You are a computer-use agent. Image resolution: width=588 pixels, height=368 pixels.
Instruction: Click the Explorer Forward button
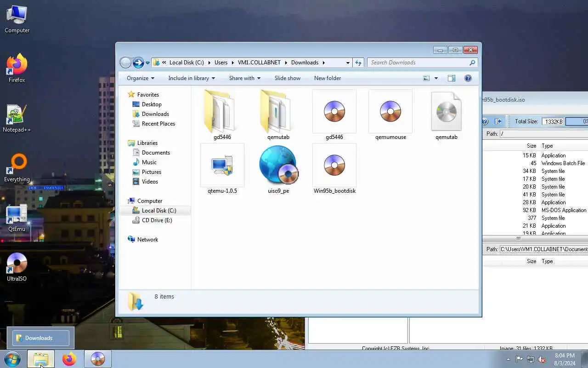pyautogui.click(x=138, y=63)
